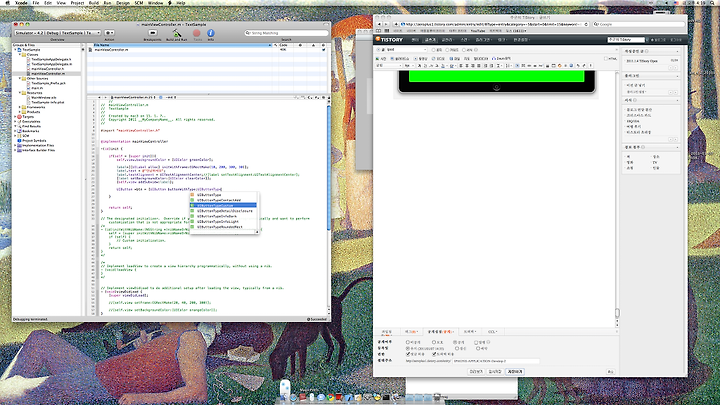Viewport: 720px width, 405px height.
Task: Click the browser back arrow button
Action: 379,24
